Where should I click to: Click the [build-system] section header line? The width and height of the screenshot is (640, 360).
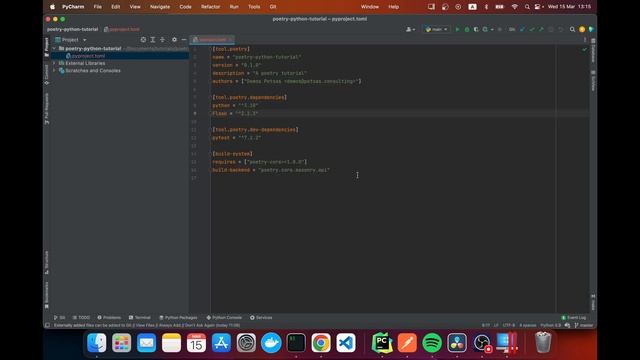pyautogui.click(x=232, y=154)
